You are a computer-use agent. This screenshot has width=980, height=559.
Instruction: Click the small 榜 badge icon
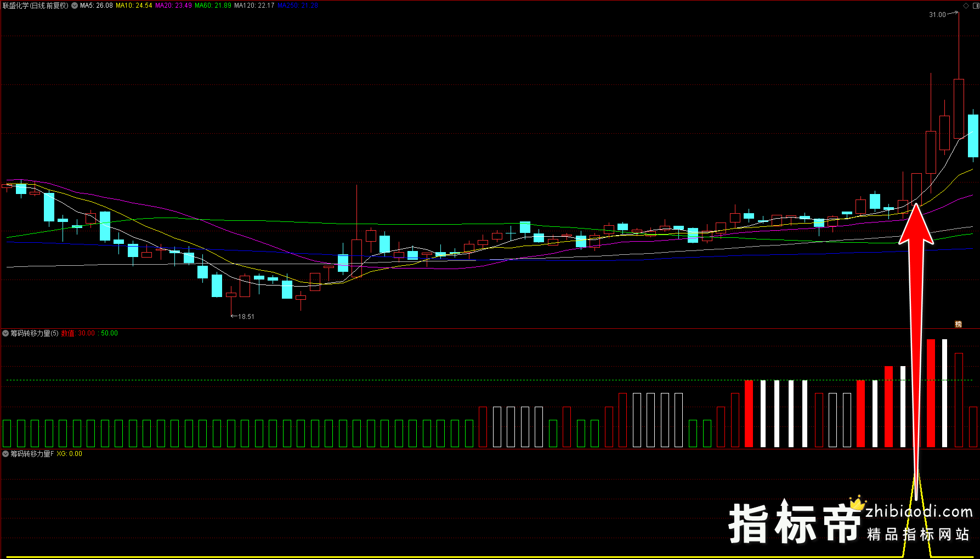[x=958, y=324]
